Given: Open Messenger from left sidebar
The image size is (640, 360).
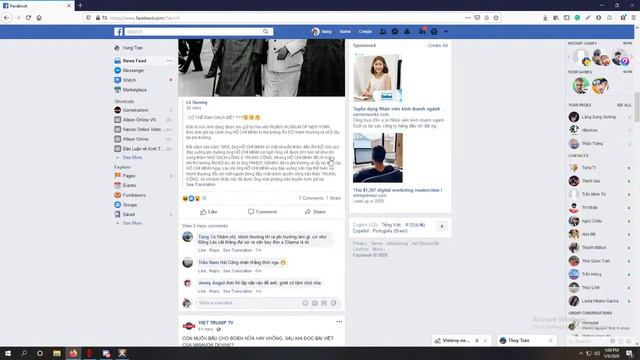Looking at the screenshot, I should 129,70.
